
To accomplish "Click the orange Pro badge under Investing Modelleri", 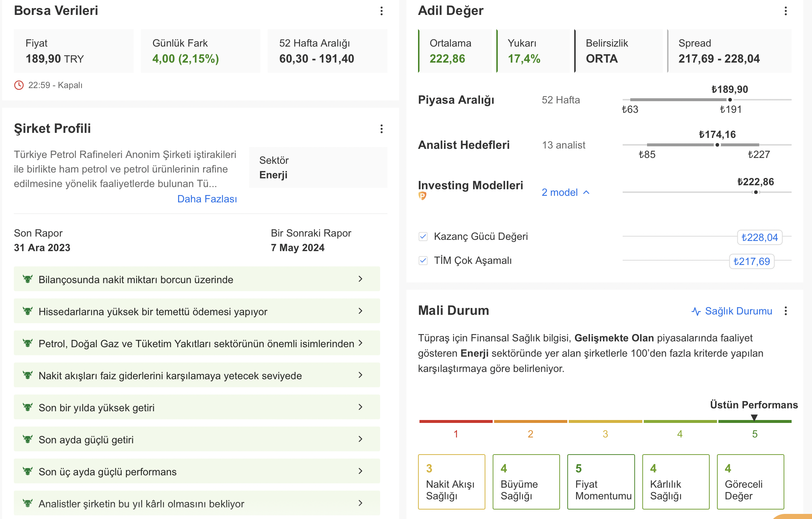I will tap(422, 196).
